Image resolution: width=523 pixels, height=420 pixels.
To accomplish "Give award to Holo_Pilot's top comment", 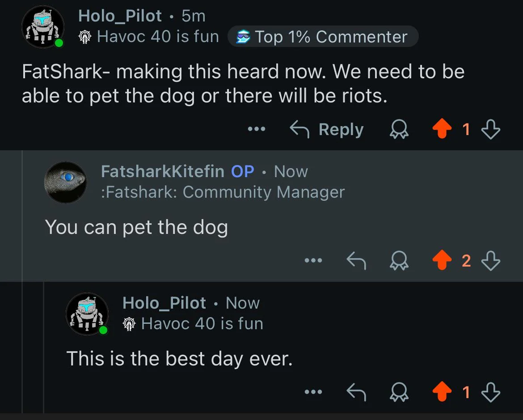I will coord(399,130).
